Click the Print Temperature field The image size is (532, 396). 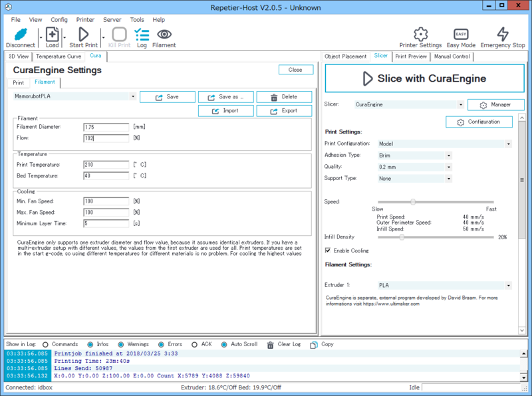106,164
